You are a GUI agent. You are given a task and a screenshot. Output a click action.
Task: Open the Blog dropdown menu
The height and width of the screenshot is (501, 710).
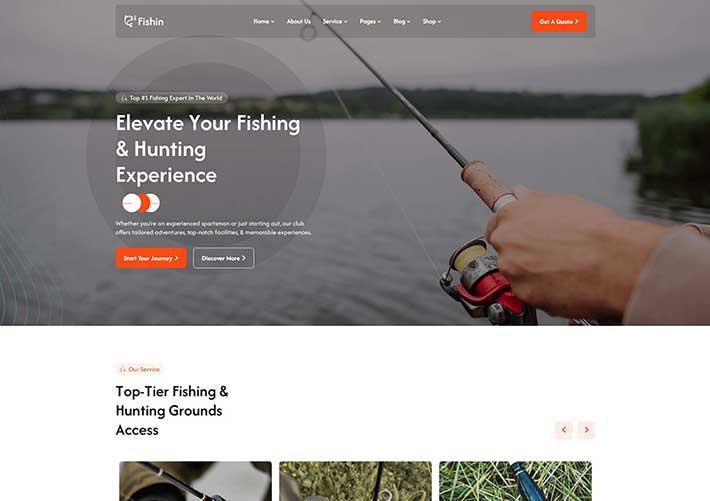click(x=402, y=21)
